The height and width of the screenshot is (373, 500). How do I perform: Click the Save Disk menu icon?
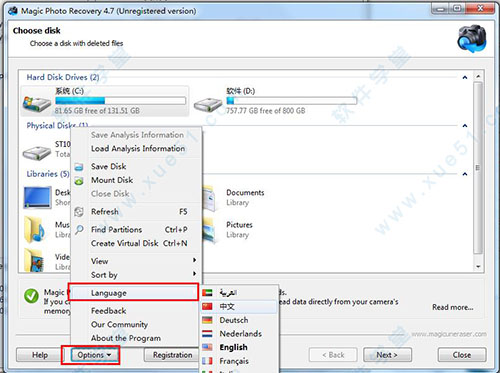coord(79,167)
